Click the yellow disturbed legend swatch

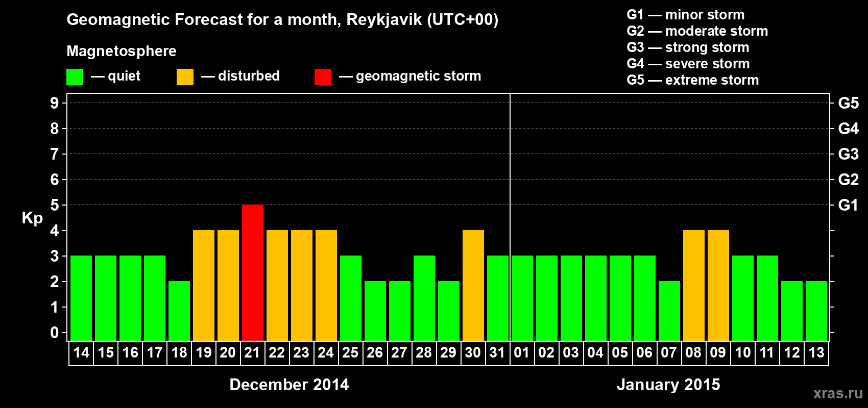[185, 77]
